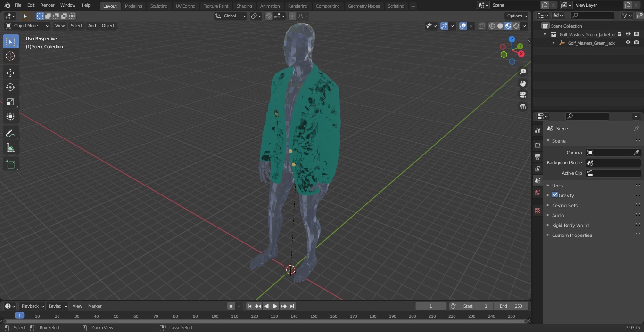
Task: Switch to the UV Editing workspace tab
Action: (x=185, y=6)
